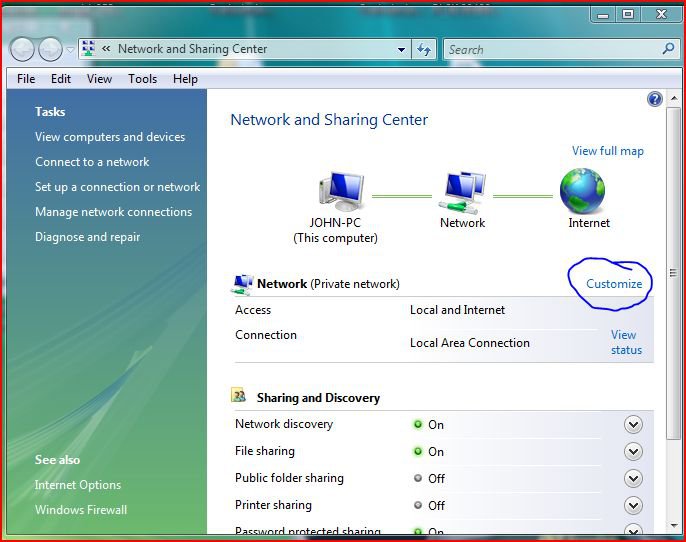Open Windows Firewall under See also
Image resolution: width=686 pixels, height=542 pixels.
tap(81, 510)
